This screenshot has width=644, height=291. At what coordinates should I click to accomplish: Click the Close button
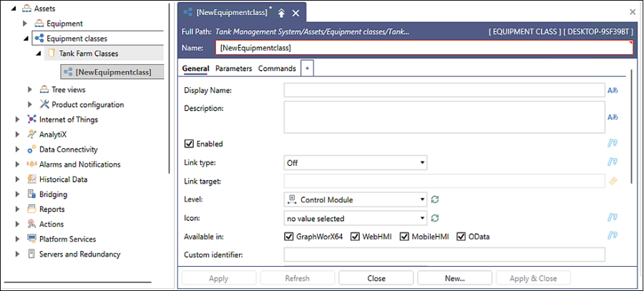click(x=376, y=278)
